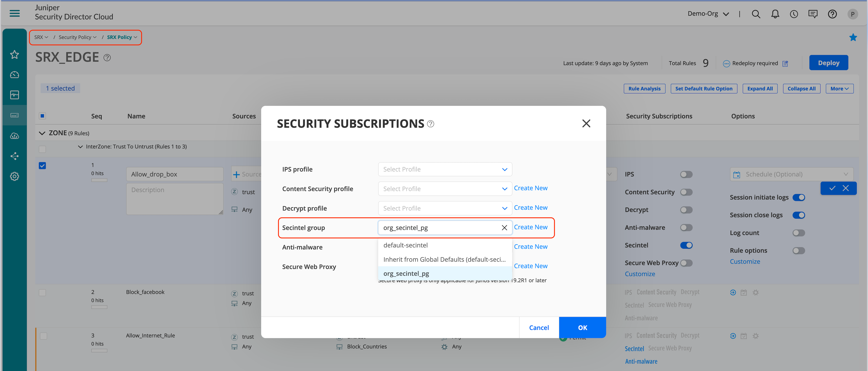
Task: Uncheck rule 1 Allow_drop_box checkbox
Action: click(42, 166)
